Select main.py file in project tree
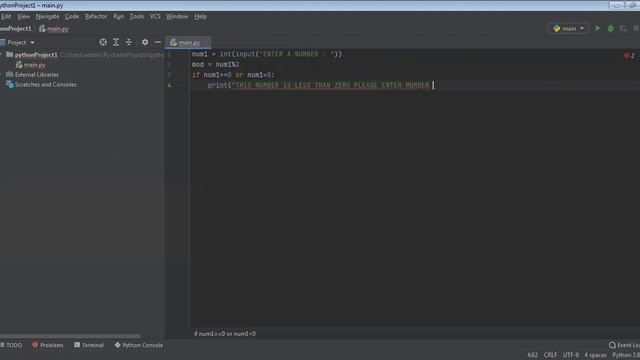 (31, 65)
